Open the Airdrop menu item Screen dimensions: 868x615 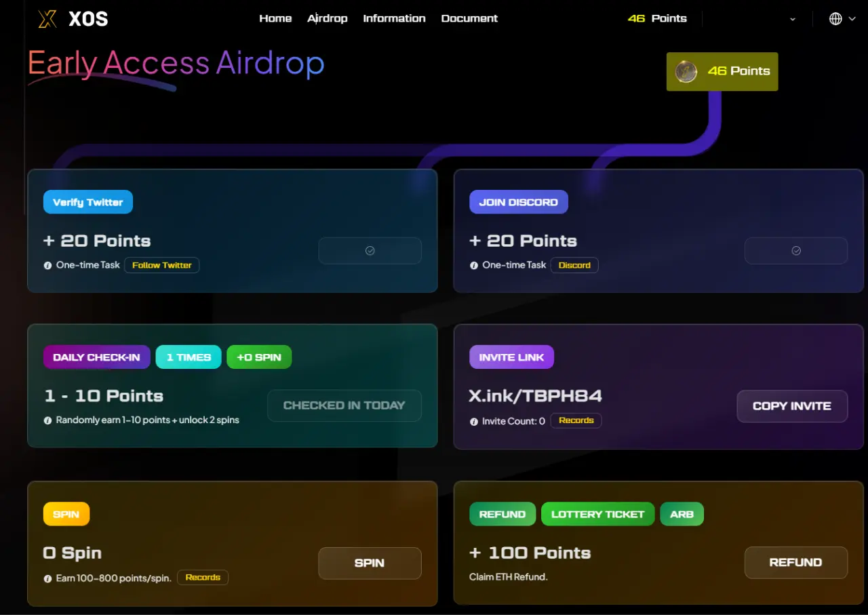click(x=328, y=18)
